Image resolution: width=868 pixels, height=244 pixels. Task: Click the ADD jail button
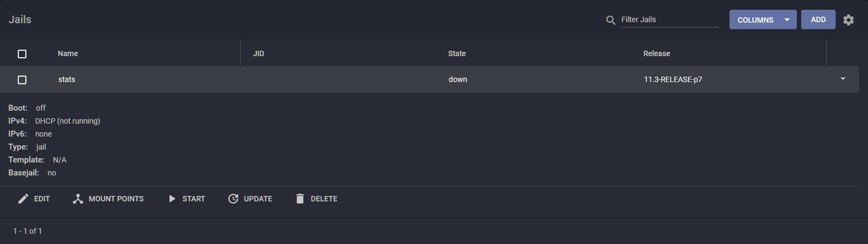pyautogui.click(x=818, y=19)
